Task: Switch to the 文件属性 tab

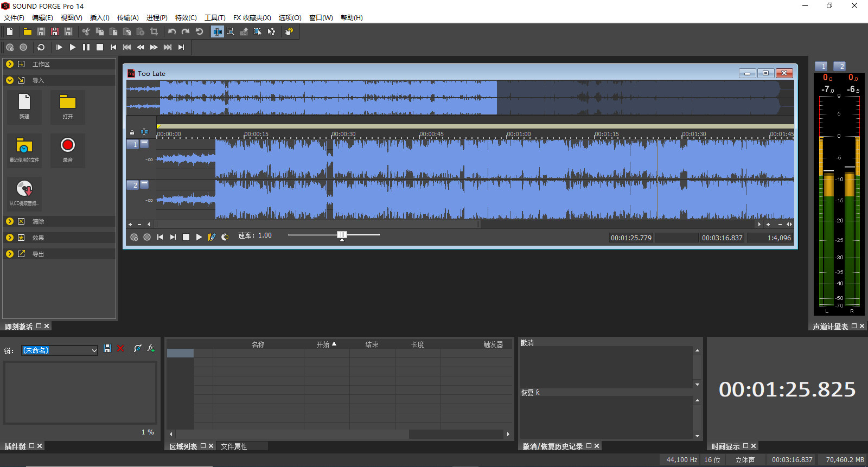Action: pyautogui.click(x=234, y=446)
